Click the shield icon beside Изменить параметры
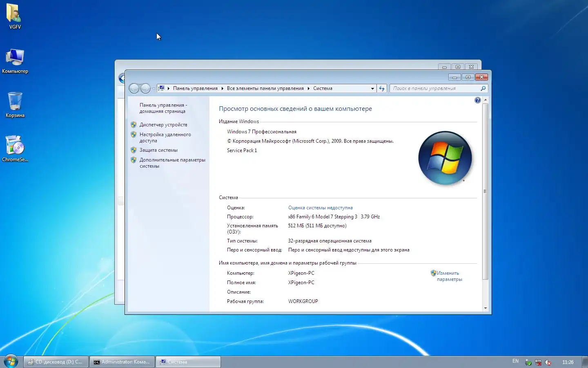The image size is (588, 368). pyautogui.click(x=434, y=273)
